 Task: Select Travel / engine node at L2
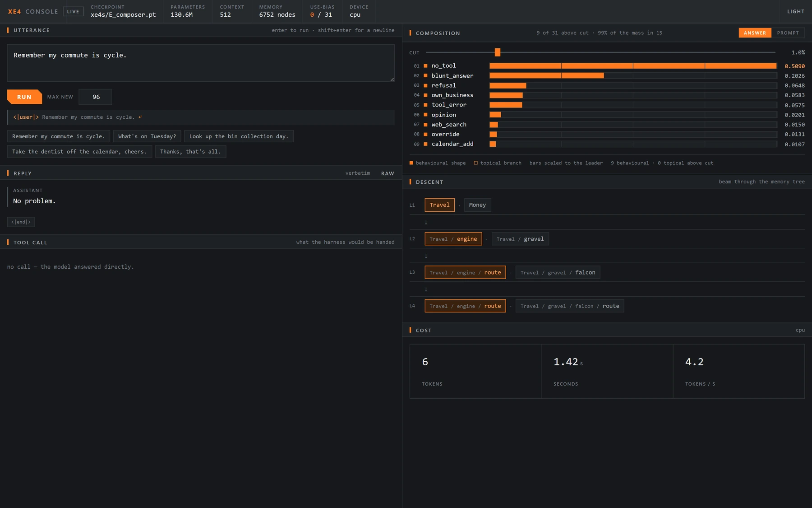tap(453, 239)
